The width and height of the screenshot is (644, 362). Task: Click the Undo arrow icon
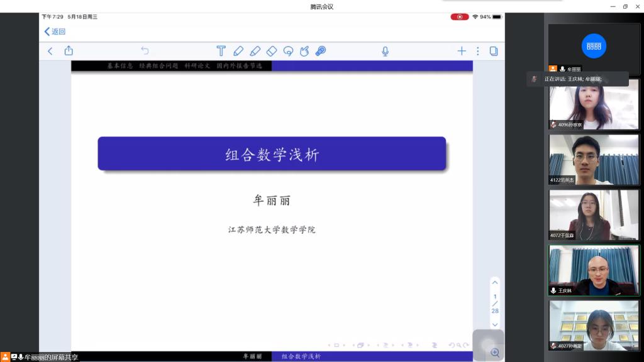pyautogui.click(x=145, y=51)
